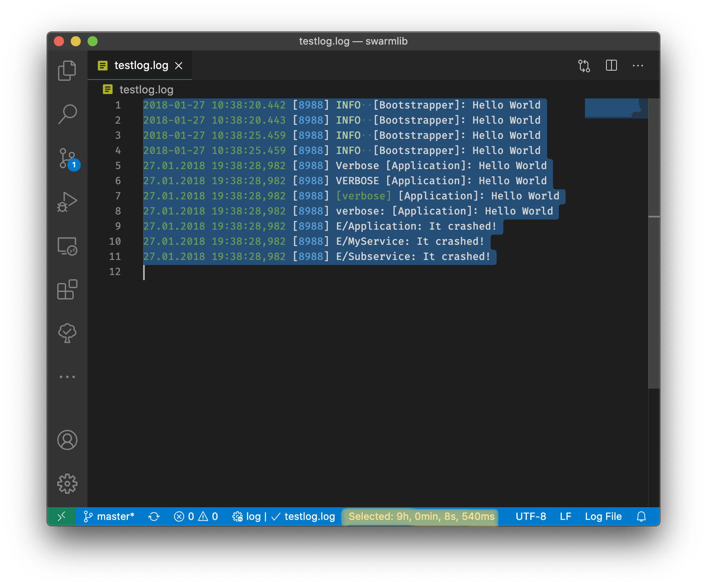Change the UTF-8 encoding
707x588 pixels.
pyautogui.click(x=531, y=516)
